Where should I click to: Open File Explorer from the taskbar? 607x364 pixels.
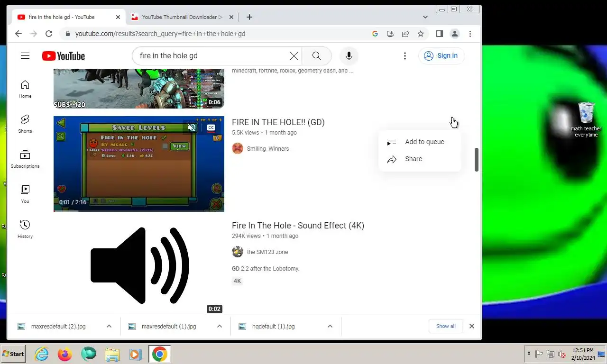click(x=112, y=354)
